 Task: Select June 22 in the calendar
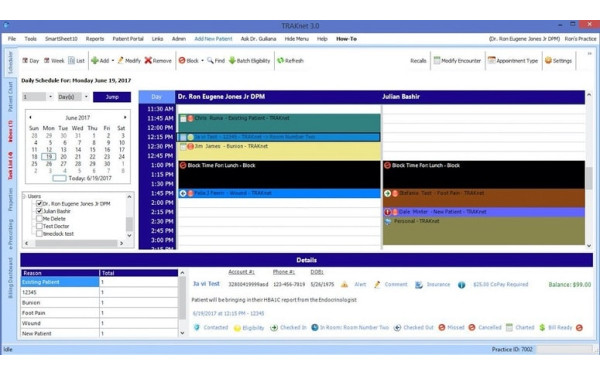pyautogui.click(x=92, y=157)
